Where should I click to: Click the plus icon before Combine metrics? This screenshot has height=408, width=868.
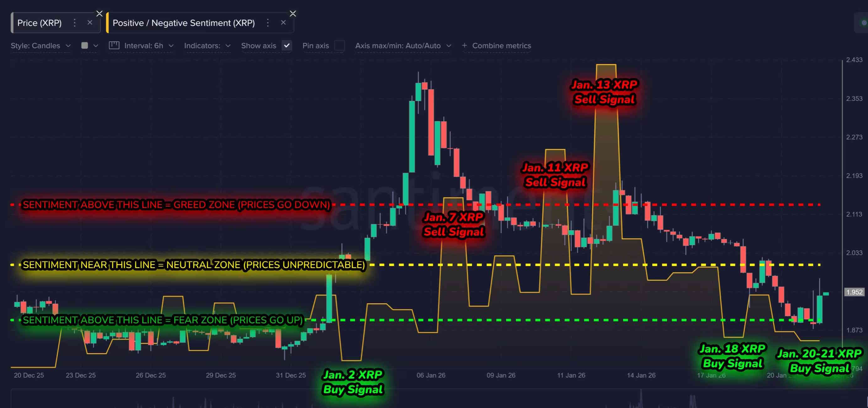(464, 45)
